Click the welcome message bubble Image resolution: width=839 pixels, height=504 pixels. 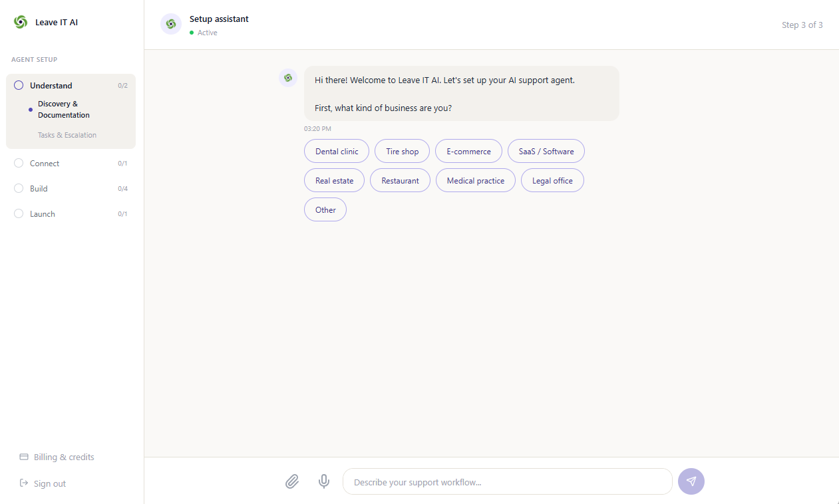point(462,93)
